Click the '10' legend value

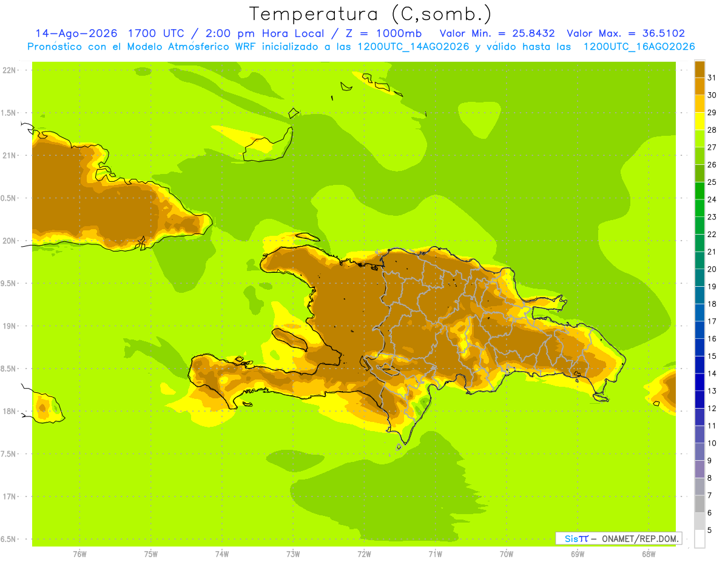(x=712, y=443)
